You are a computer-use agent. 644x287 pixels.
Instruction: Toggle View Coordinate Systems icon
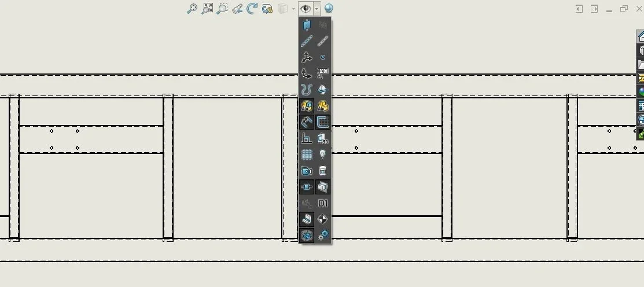pyautogui.click(x=307, y=73)
